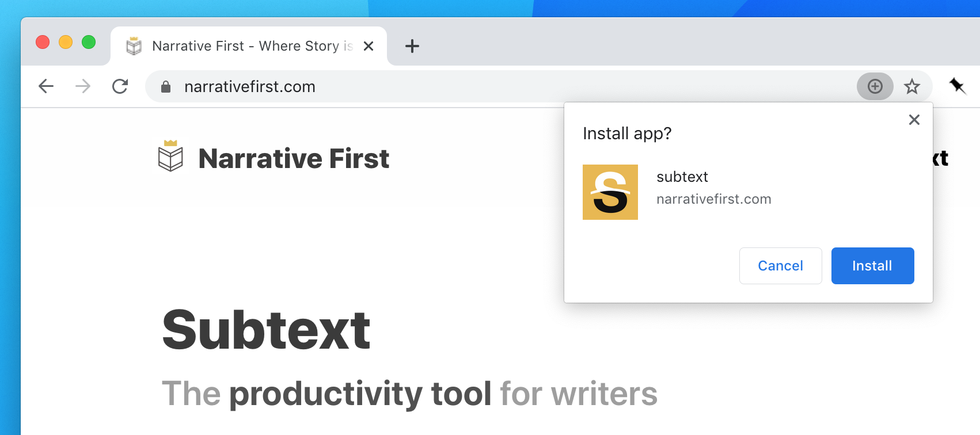This screenshot has width=980, height=435.
Task: Click the 'subtext' app name in dialog
Action: [682, 177]
